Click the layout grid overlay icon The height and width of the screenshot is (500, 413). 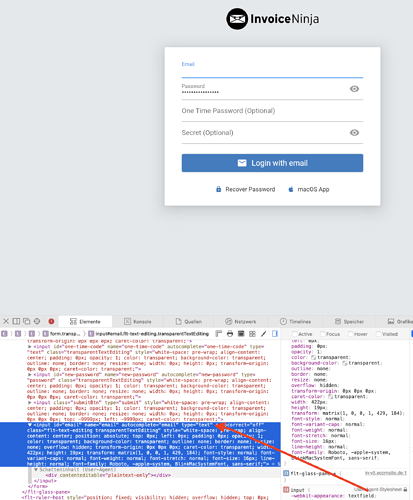(x=252, y=334)
